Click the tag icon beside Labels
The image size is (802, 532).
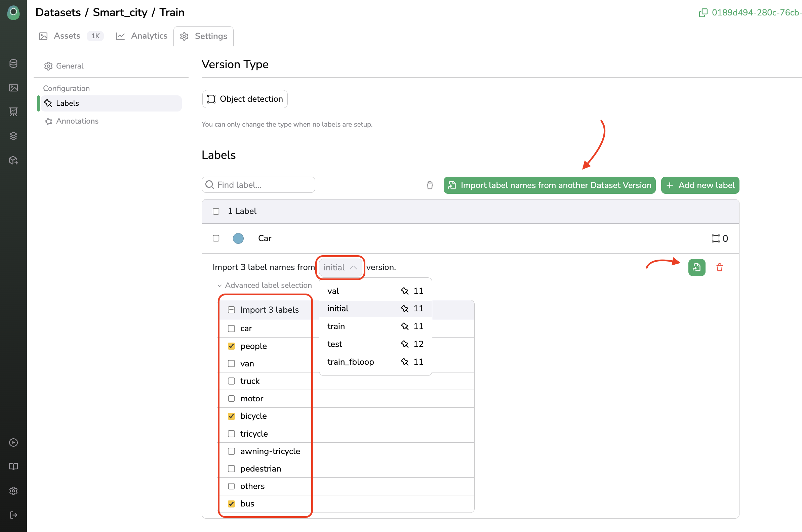[48, 103]
